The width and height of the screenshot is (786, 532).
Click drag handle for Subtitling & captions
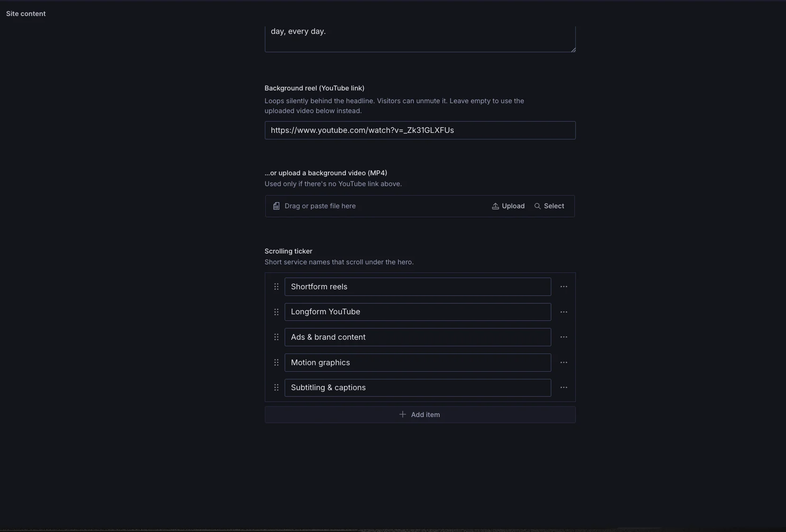(277, 387)
